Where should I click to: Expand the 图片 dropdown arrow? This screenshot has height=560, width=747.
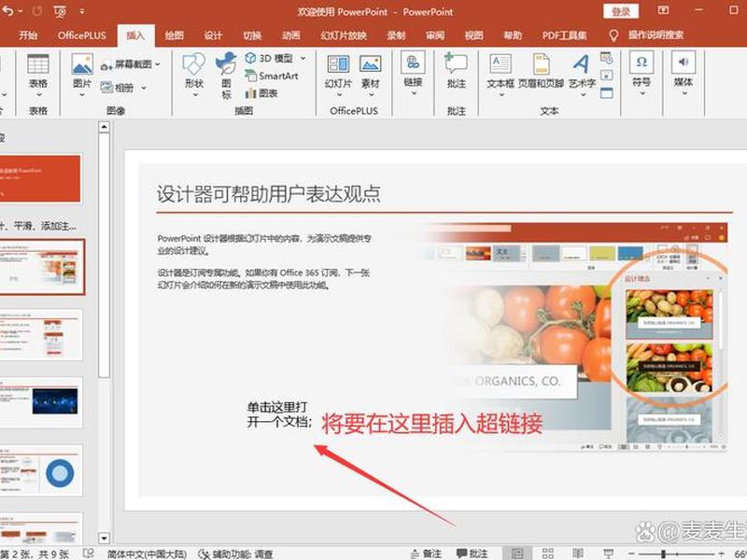click(82, 95)
